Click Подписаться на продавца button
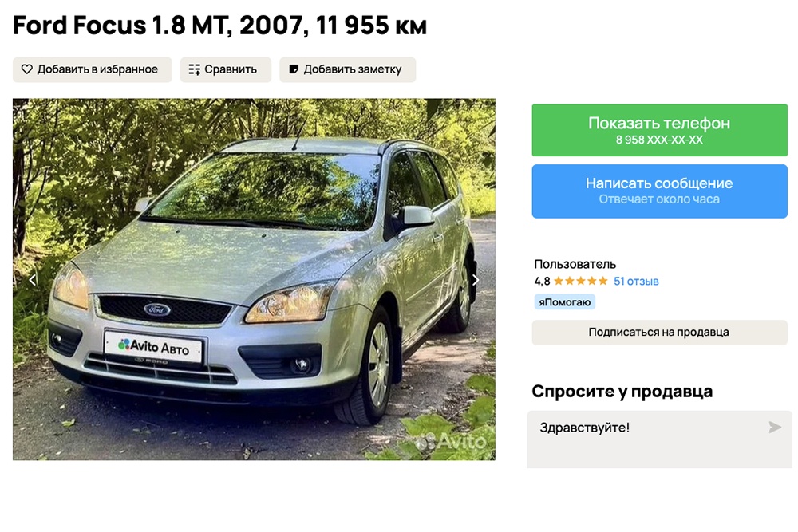The height and width of the screenshot is (532, 798). pos(660,333)
